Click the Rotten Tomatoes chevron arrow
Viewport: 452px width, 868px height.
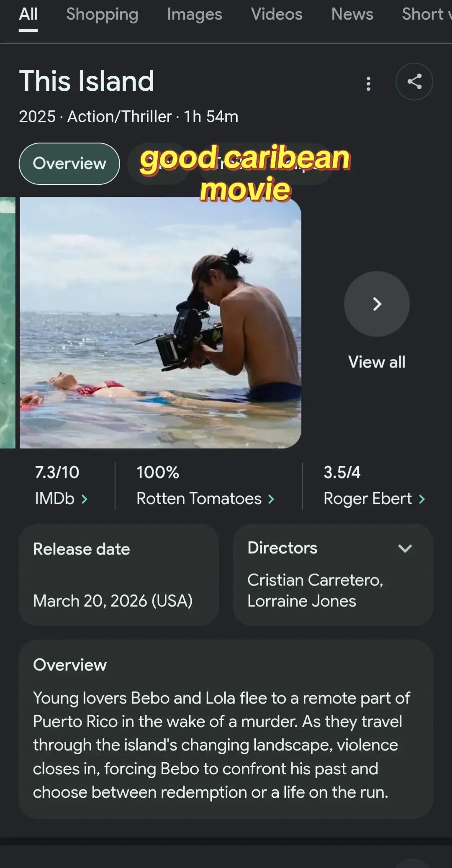click(x=271, y=499)
